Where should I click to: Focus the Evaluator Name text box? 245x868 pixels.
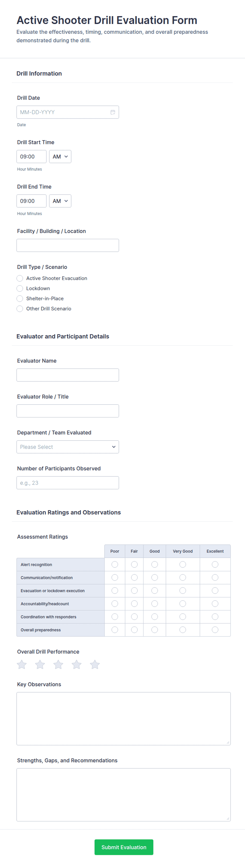(x=67, y=375)
